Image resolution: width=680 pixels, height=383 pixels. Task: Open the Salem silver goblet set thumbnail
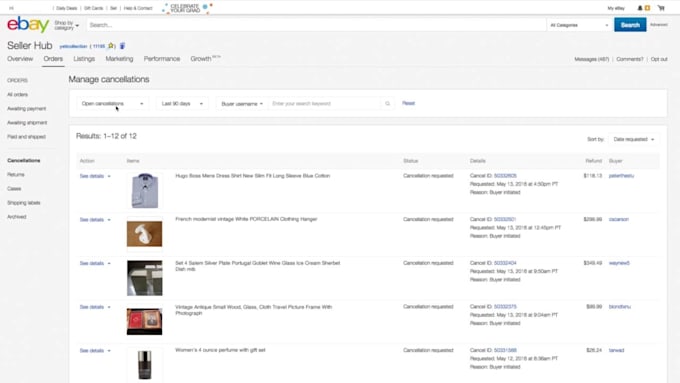tap(144, 278)
